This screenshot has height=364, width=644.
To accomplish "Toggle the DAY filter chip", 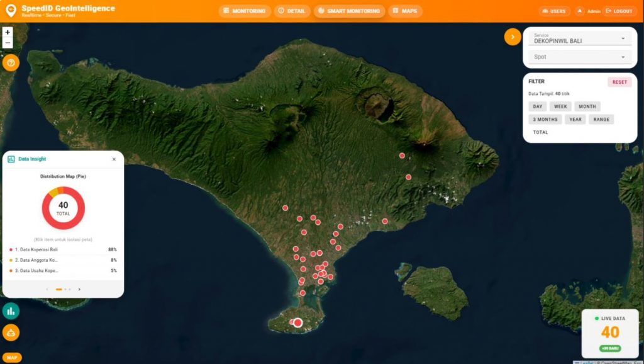I will (538, 106).
